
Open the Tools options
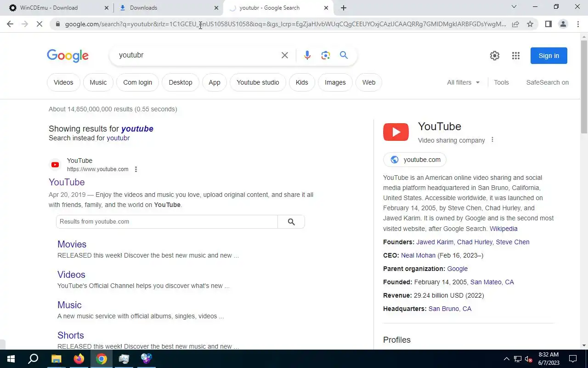click(501, 82)
